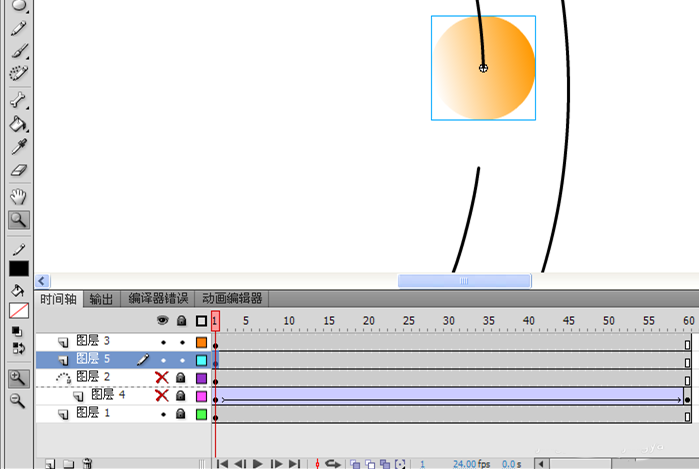Show all layers as outlines header
Viewport: 699px width, 469px height.
[x=201, y=321]
